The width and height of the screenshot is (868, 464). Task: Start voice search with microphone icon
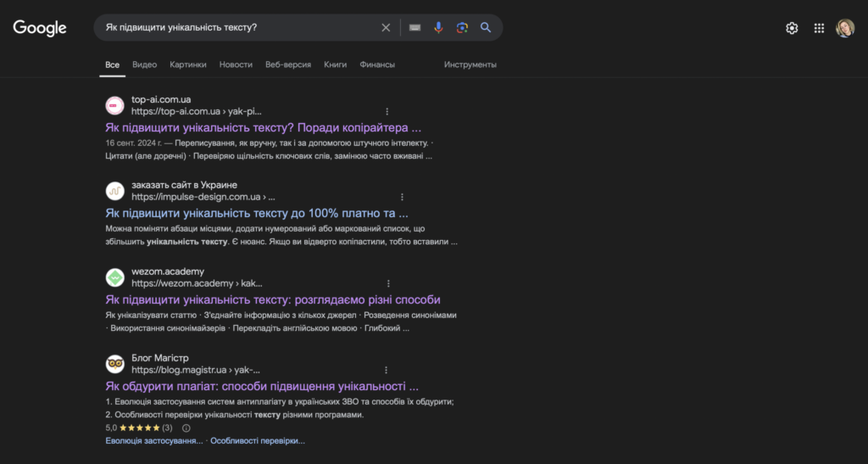pos(438,27)
